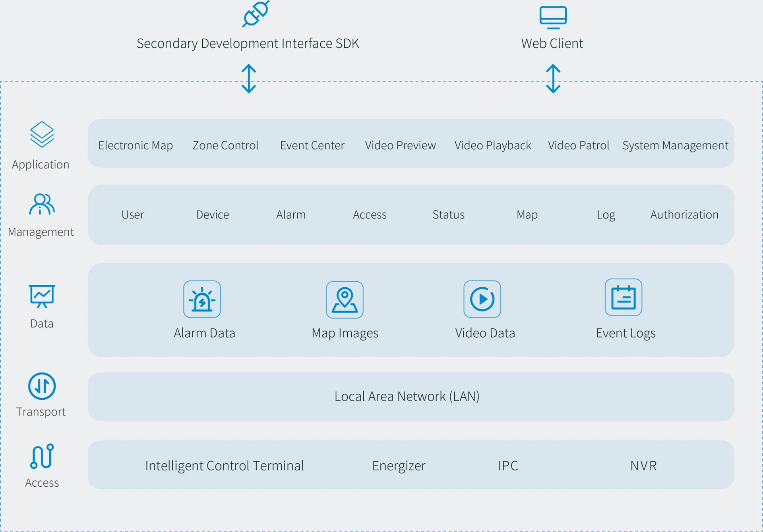Click "NVR" in Access row
The height and width of the screenshot is (532, 763).
point(643,466)
